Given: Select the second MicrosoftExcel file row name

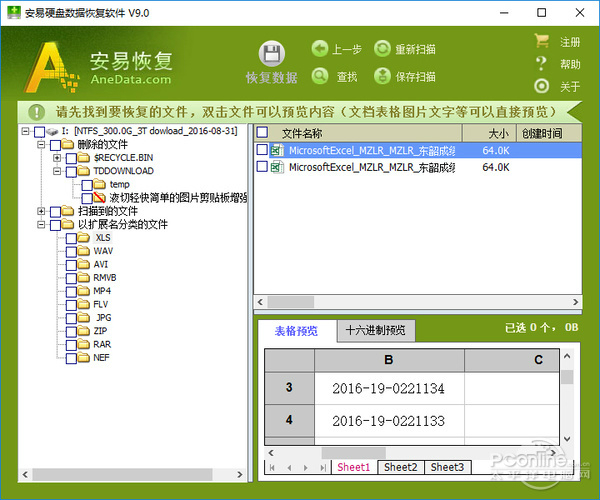Looking at the screenshot, I should pyautogui.click(x=372, y=168).
